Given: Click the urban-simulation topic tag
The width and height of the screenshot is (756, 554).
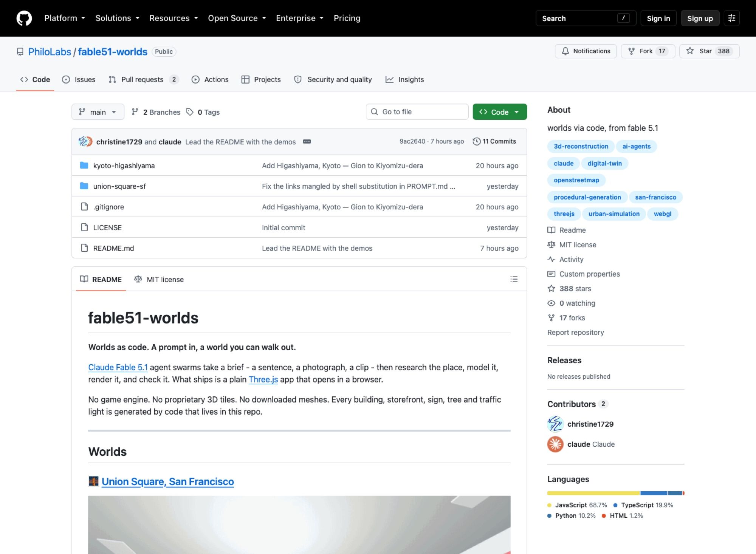Looking at the screenshot, I should click(x=614, y=214).
